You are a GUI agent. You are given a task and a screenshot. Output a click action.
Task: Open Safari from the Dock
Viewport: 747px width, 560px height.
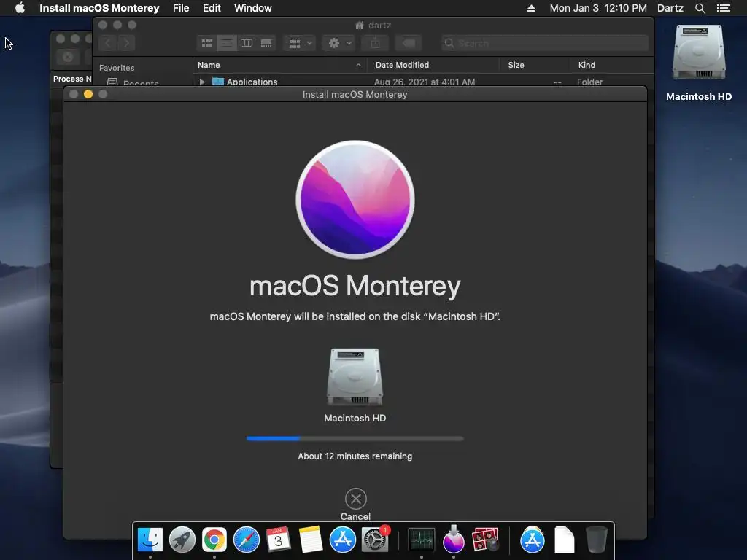pyautogui.click(x=247, y=540)
